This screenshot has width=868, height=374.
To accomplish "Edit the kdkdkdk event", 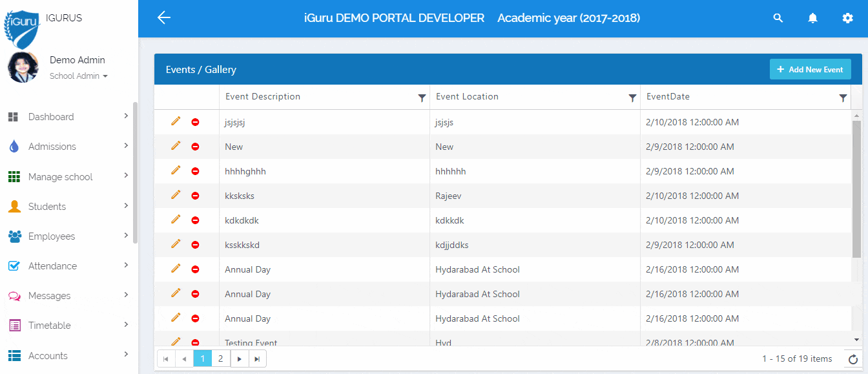I will tap(176, 220).
